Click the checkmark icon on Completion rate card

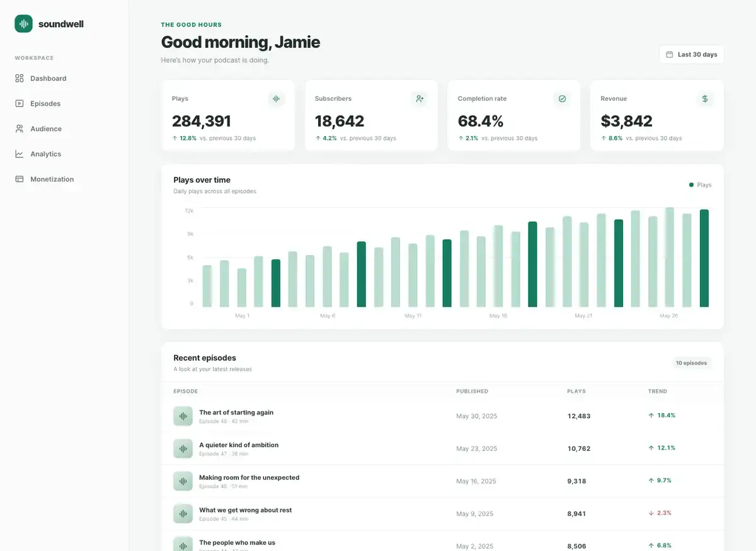coord(562,99)
